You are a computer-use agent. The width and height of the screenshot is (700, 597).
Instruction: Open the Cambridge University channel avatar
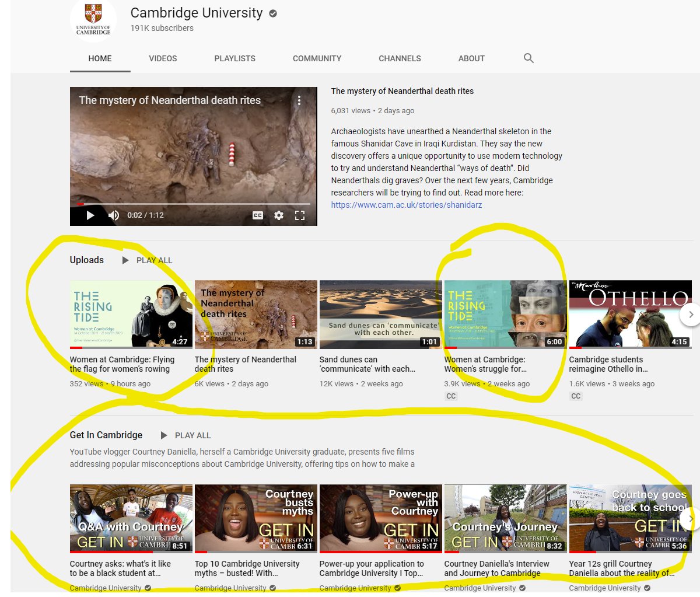coord(93,19)
